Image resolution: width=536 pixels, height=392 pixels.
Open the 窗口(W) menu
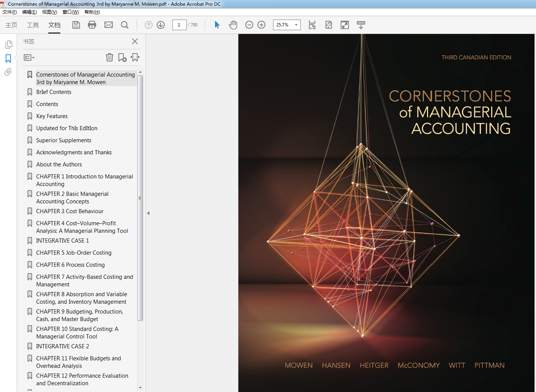[x=71, y=12]
